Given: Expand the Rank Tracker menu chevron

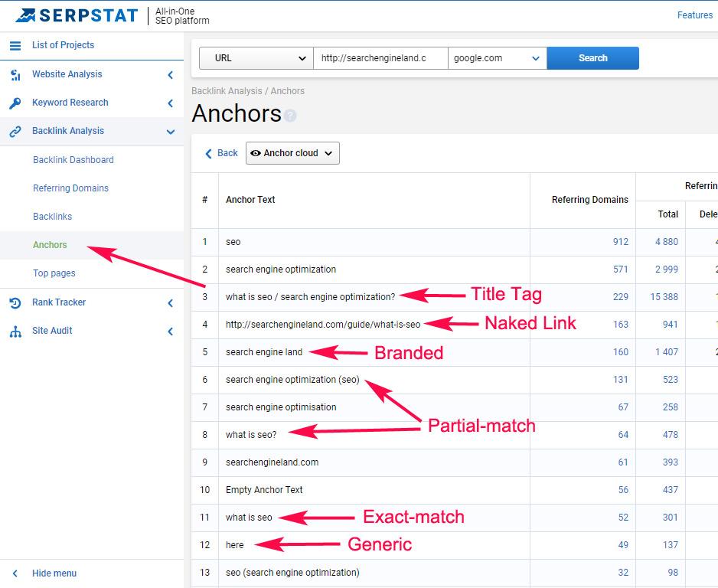Looking at the screenshot, I should (171, 302).
